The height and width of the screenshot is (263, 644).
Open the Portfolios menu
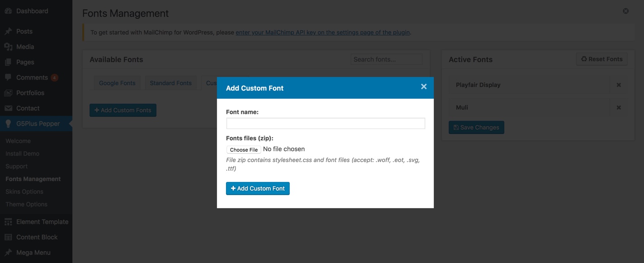click(30, 93)
